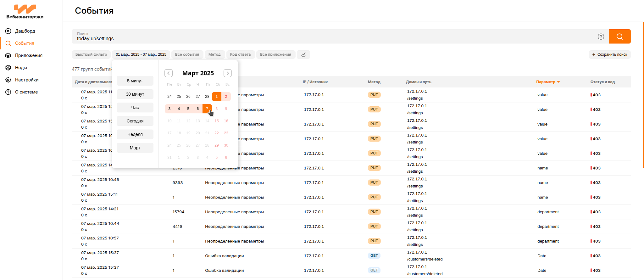
Task: Open Дашборд from the sidebar
Action: [25, 31]
